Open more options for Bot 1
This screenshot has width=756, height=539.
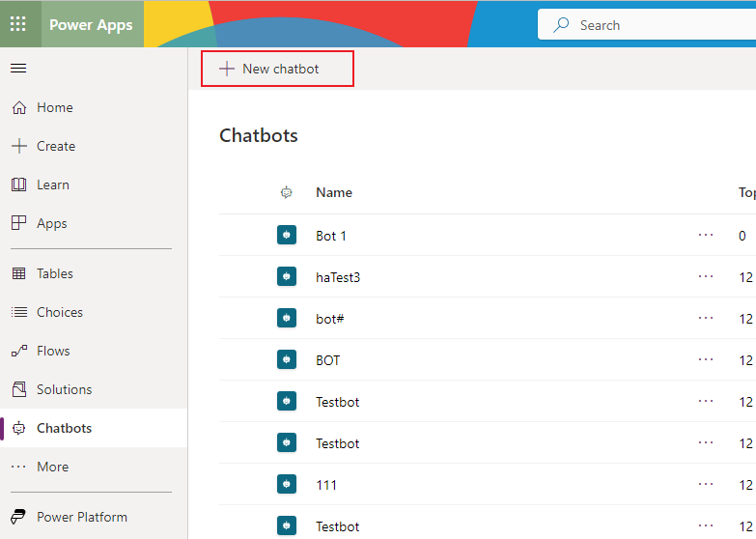(x=706, y=235)
